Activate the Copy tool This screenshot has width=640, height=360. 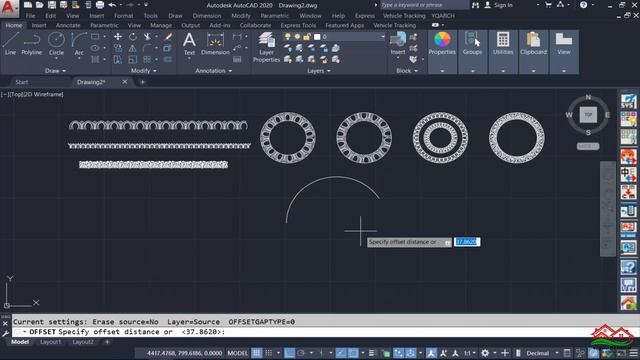118,48
